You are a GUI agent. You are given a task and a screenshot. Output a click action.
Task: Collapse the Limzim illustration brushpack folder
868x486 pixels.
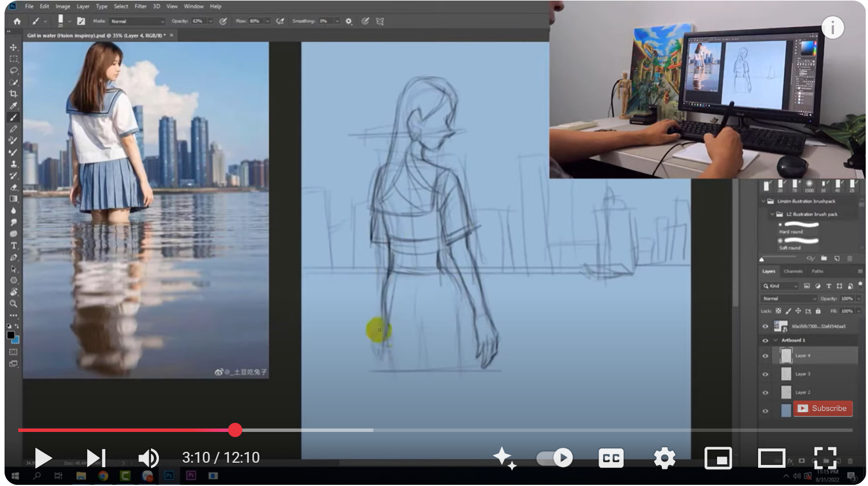click(763, 201)
